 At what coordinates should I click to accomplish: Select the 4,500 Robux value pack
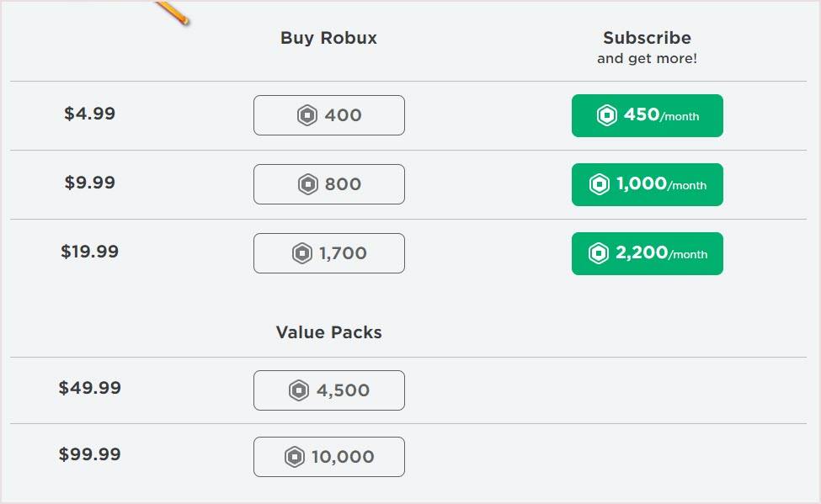[x=328, y=390]
